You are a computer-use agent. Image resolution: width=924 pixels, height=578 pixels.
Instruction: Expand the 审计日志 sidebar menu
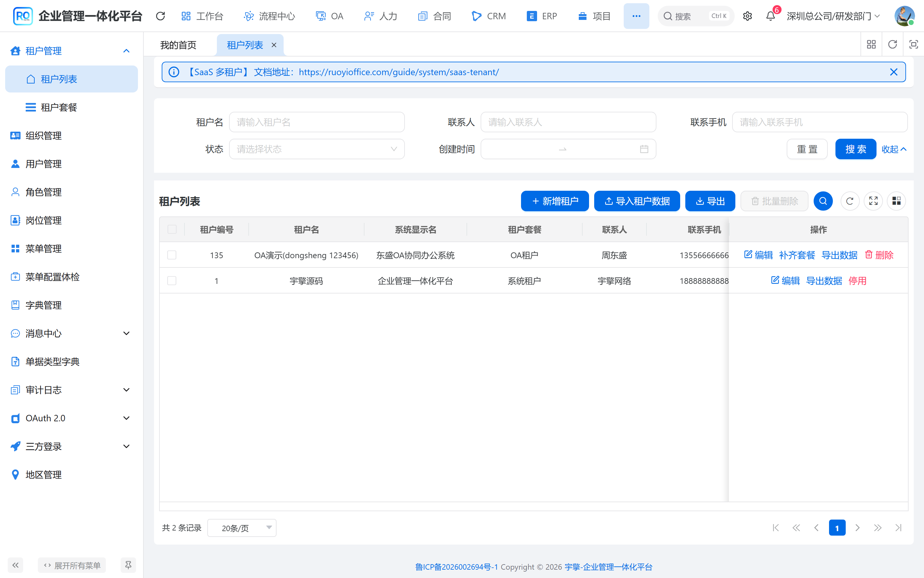click(72, 390)
